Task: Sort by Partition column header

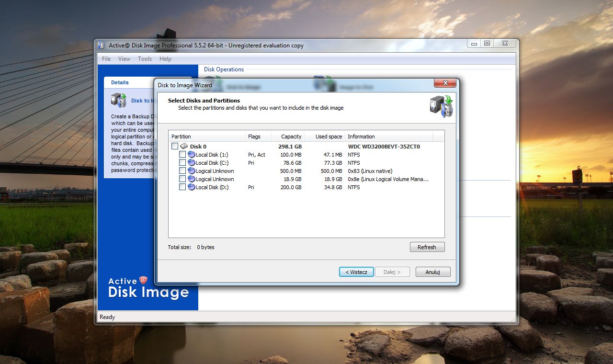Action: (207, 136)
